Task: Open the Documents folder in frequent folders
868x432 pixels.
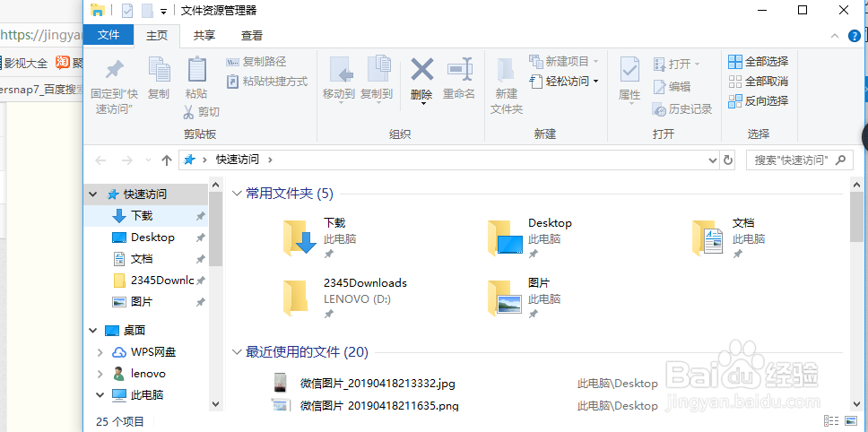Action: point(728,238)
